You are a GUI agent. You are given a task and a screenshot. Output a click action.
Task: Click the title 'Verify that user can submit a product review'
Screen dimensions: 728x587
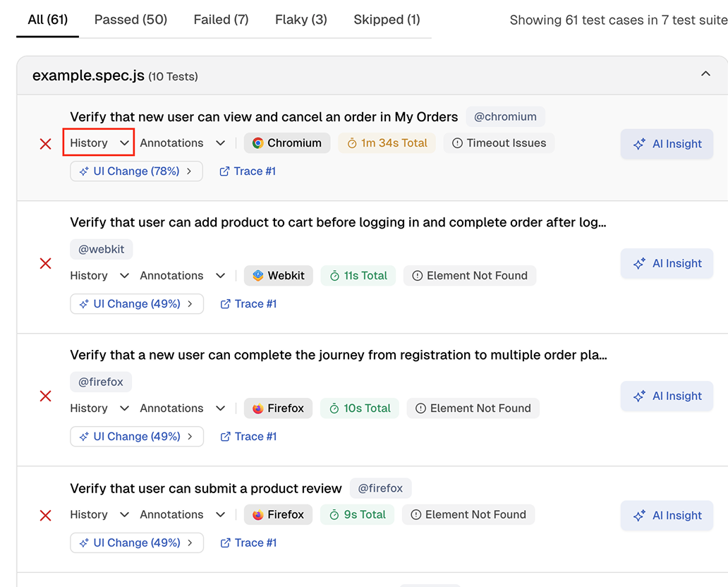[206, 488]
